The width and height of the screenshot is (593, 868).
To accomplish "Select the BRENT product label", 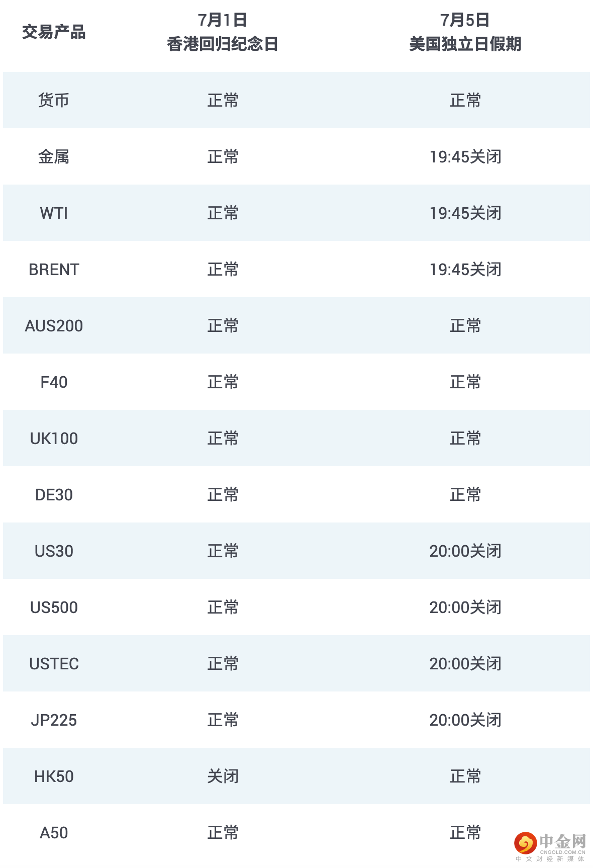I will (x=54, y=270).
